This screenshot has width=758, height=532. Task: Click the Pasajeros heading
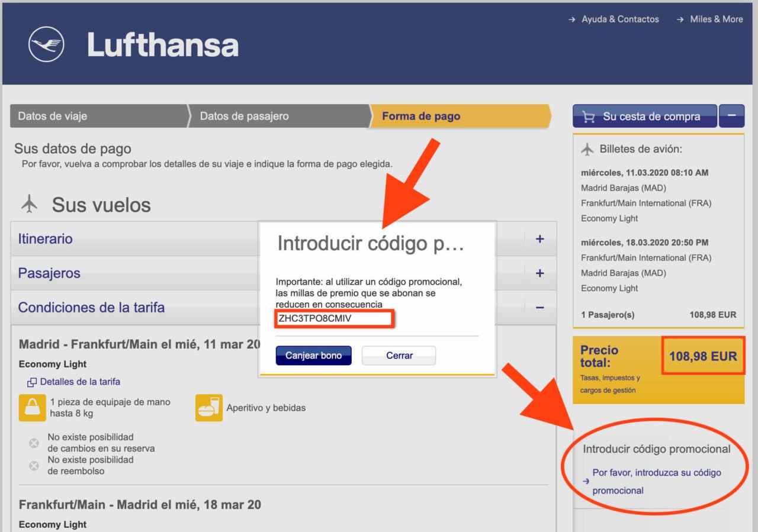click(x=49, y=273)
